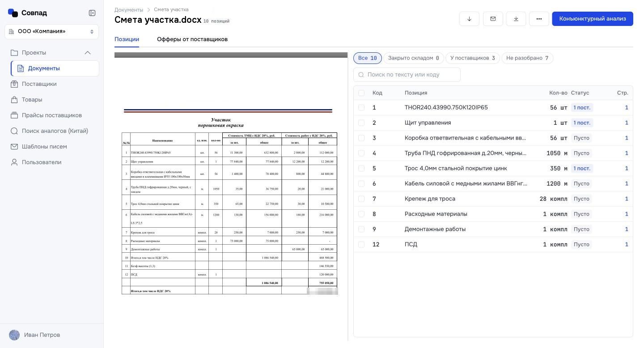The image size is (644, 348).
Task: Click the building icon in company selector
Action: coord(12,32)
